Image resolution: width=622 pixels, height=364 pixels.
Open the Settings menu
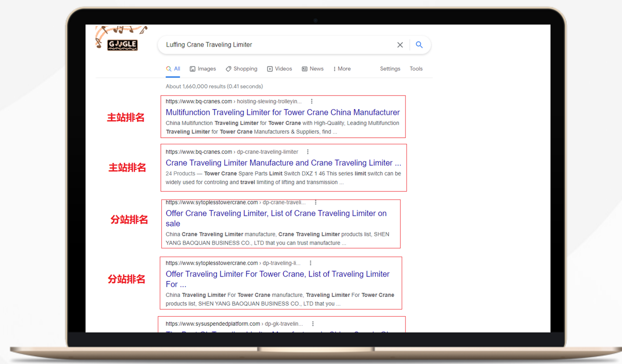click(x=390, y=69)
